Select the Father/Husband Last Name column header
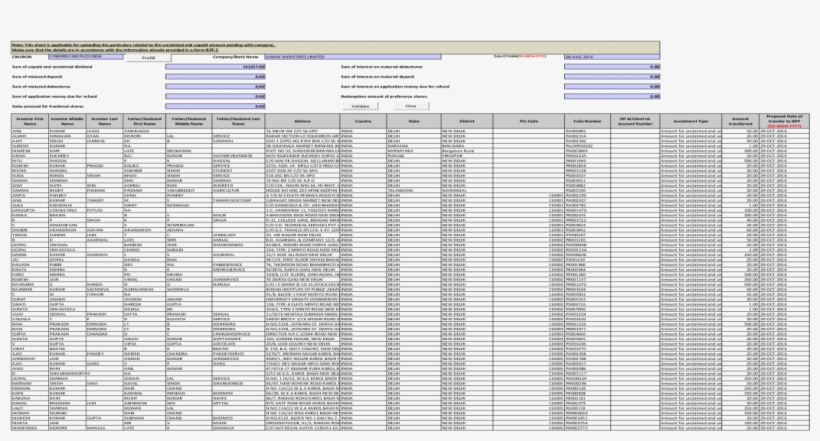This screenshot has height=441, width=820. coord(238,121)
